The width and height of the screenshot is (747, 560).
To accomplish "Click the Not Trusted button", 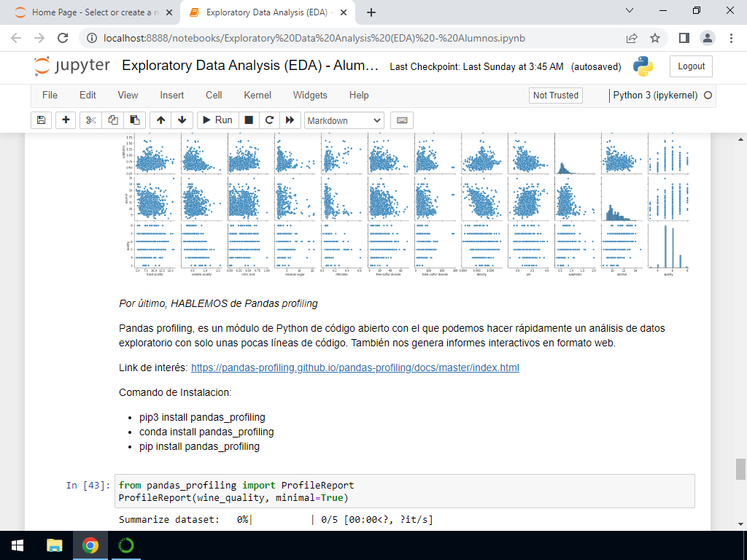I will (555, 96).
